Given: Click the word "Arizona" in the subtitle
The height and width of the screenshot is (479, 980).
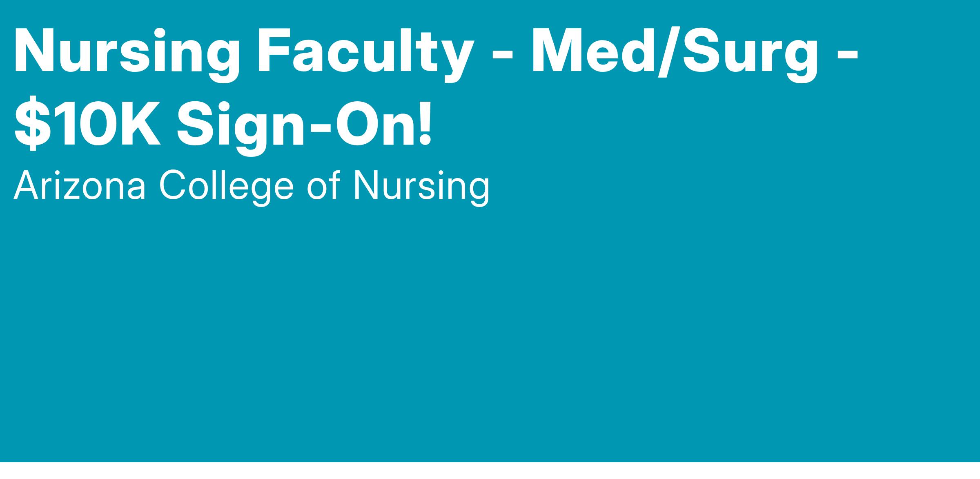Looking at the screenshot, I should [80, 187].
